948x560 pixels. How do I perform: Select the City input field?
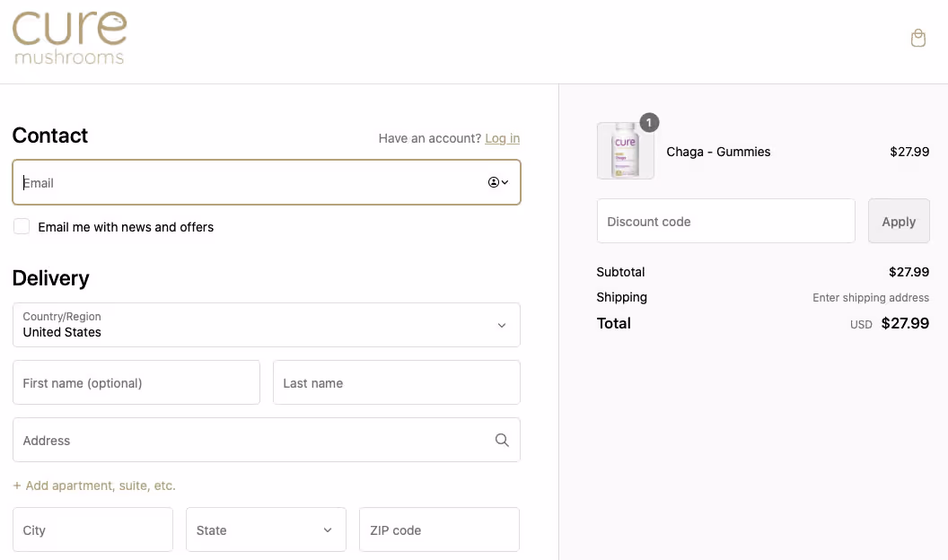point(93,529)
